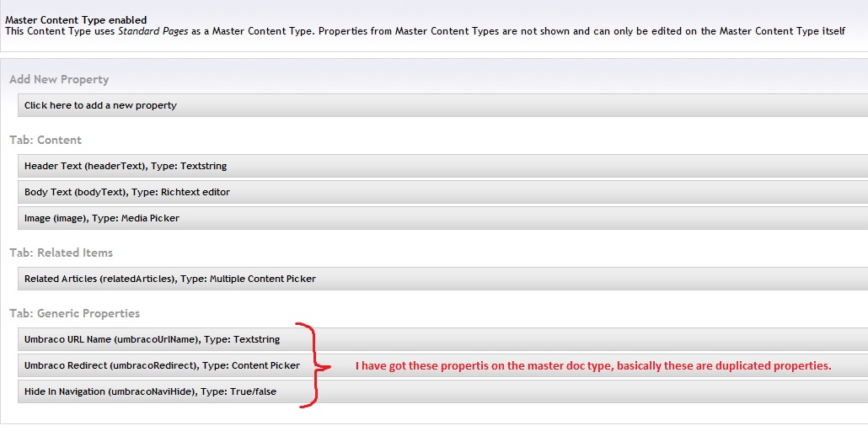Click here to add a new property

tap(100, 105)
